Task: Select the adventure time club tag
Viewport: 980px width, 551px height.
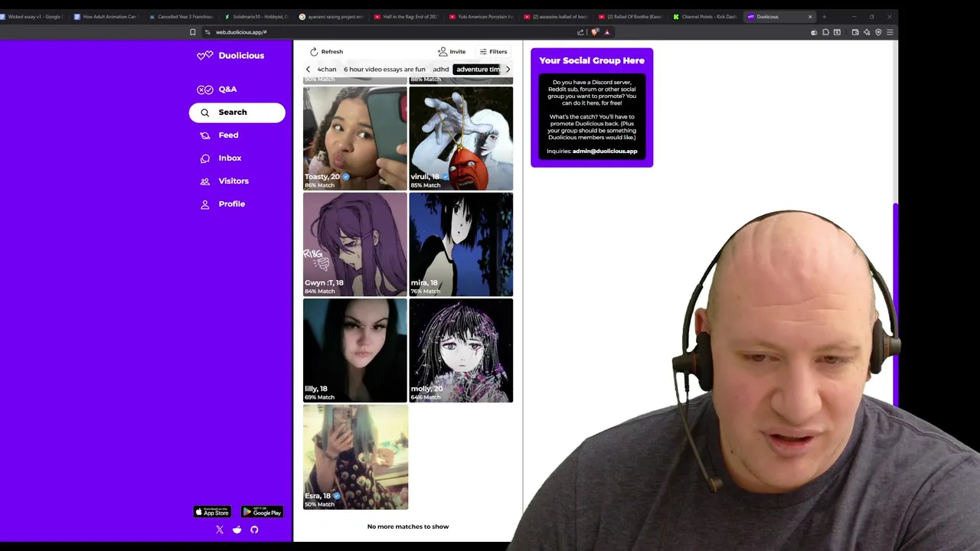Action: click(478, 70)
